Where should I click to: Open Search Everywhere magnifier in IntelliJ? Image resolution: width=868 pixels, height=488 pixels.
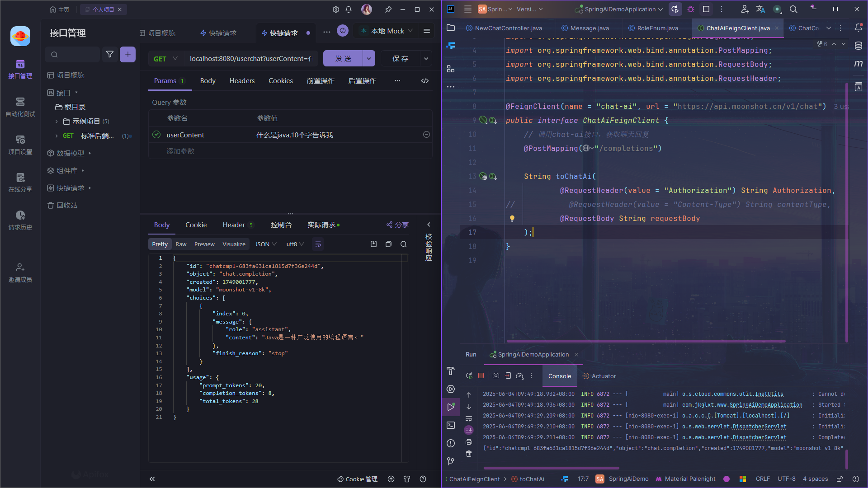[x=793, y=9]
